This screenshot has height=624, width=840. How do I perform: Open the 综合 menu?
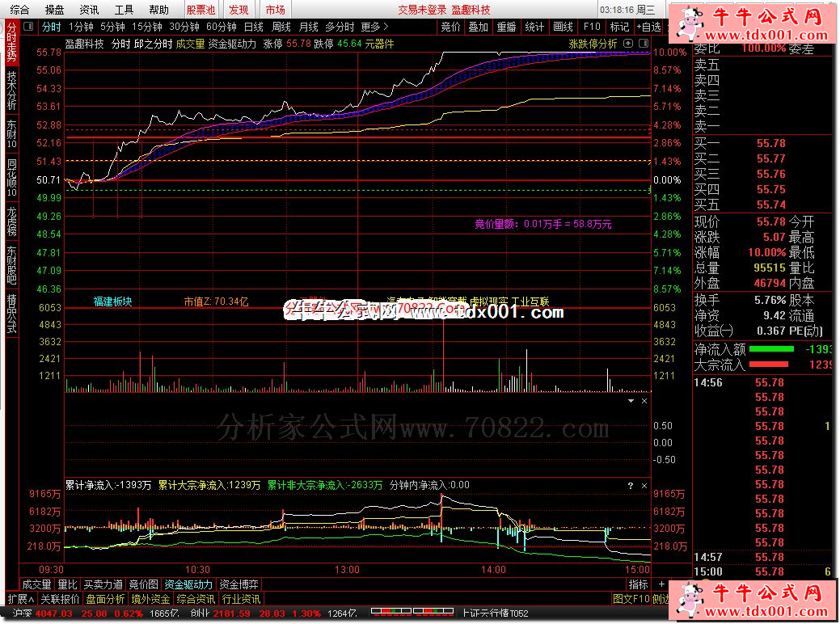[x=20, y=10]
